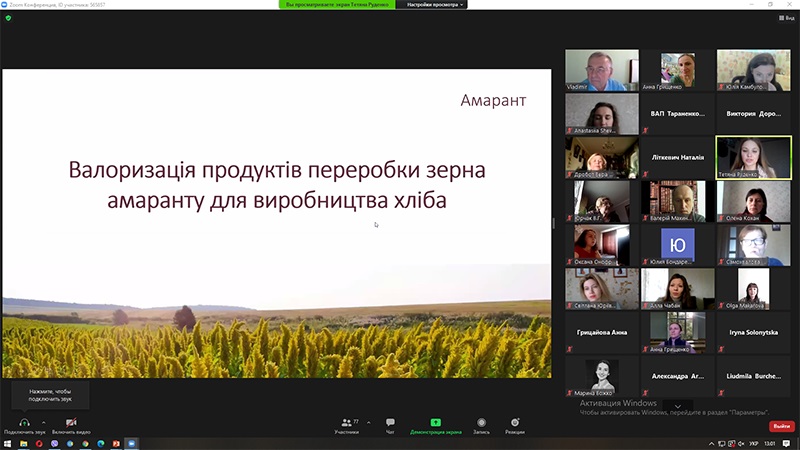
Task: Open the Настройки просмотра dropdown
Action: 432,5
